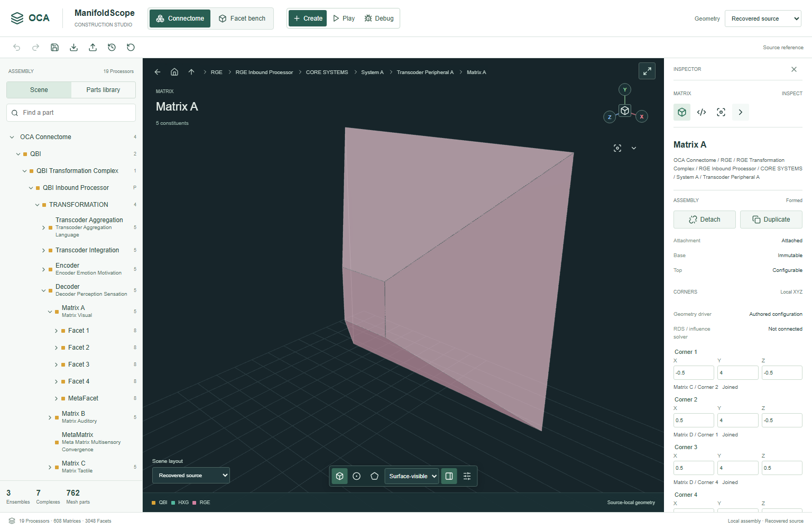Click the X axis on the orientation gizmo
The width and height of the screenshot is (812, 529).
click(642, 117)
